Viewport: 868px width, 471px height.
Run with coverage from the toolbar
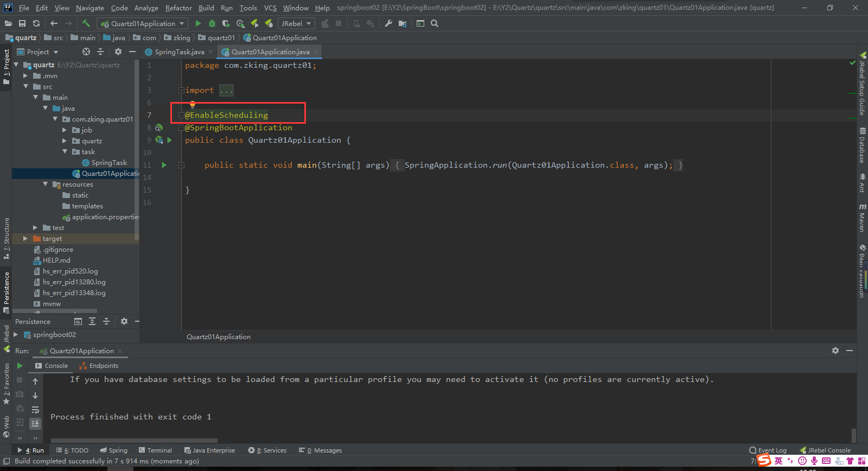click(x=226, y=23)
